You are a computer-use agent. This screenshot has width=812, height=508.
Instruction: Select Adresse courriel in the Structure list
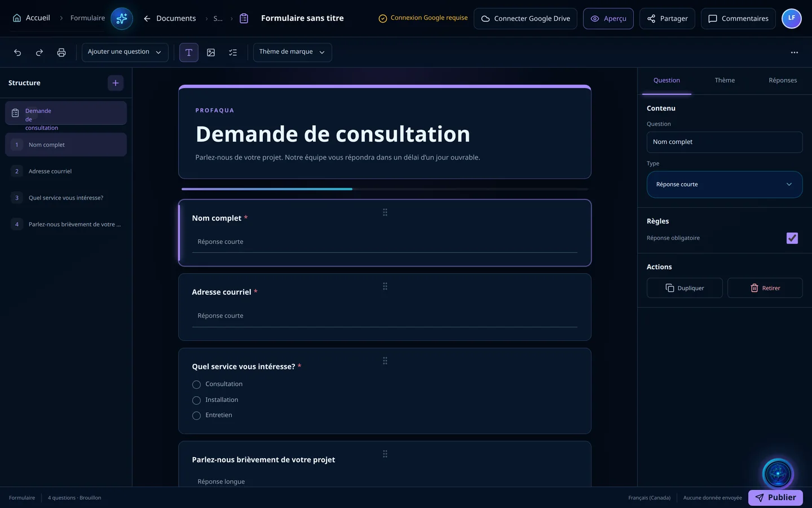coord(66,172)
